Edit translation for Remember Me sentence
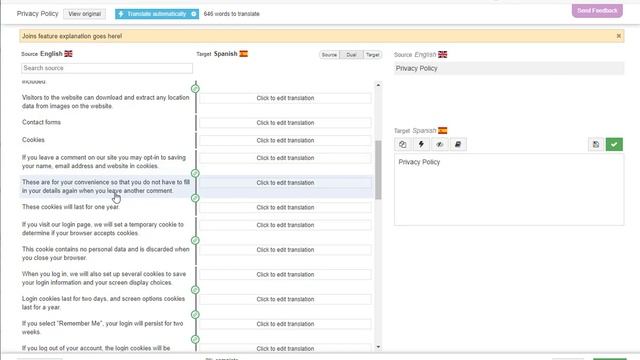The width and height of the screenshot is (640, 360). (x=285, y=324)
